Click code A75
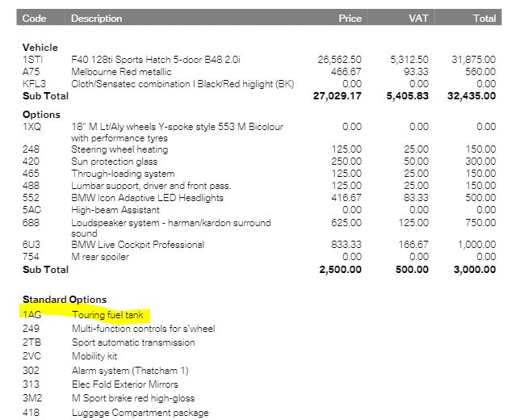The image size is (524, 420). click(31, 72)
